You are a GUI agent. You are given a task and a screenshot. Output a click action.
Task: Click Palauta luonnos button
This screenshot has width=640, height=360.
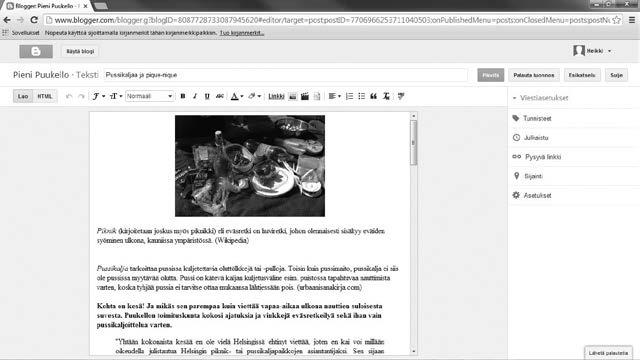534,75
